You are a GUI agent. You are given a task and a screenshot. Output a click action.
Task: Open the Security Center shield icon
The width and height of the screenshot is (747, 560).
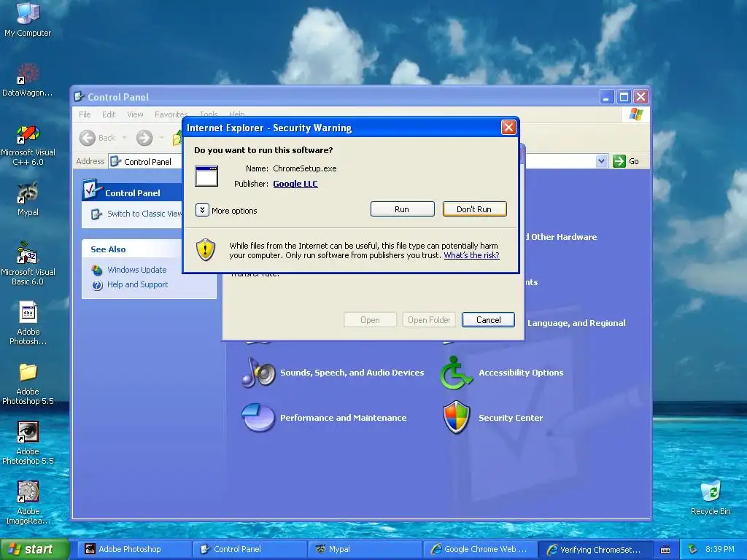tap(457, 418)
